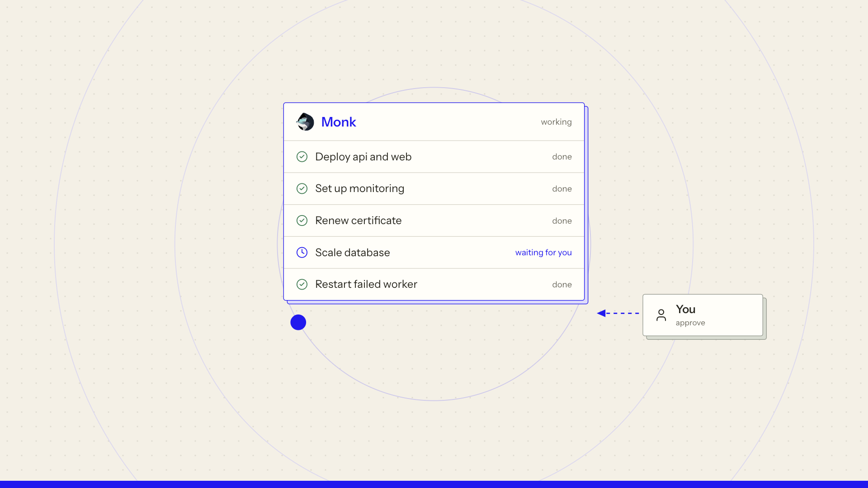Click the Monk avatar logo icon
The height and width of the screenshot is (488, 868).
click(305, 122)
